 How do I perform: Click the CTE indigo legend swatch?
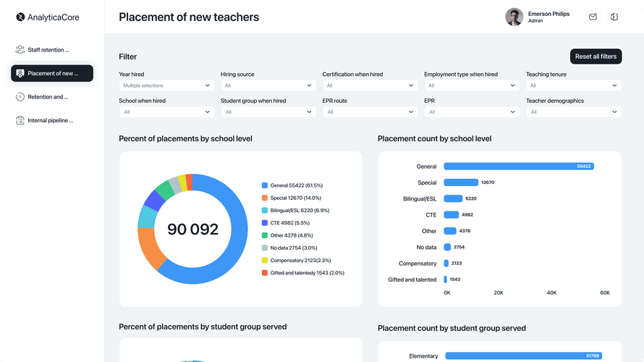265,223
